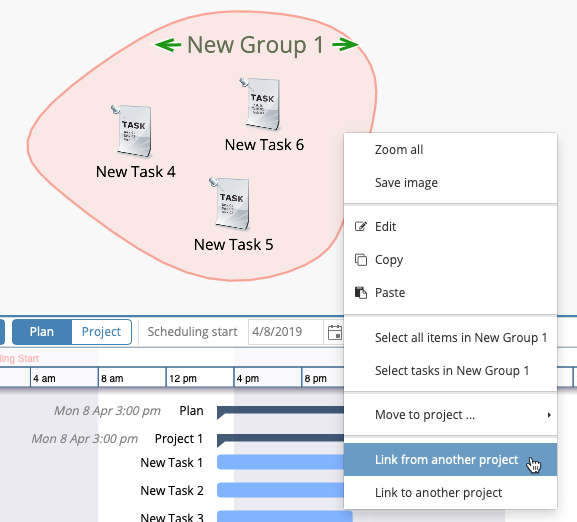Image resolution: width=577 pixels, height=522 pixels.
Task: Select the New Task 4 icon
Action: (132, 131)
